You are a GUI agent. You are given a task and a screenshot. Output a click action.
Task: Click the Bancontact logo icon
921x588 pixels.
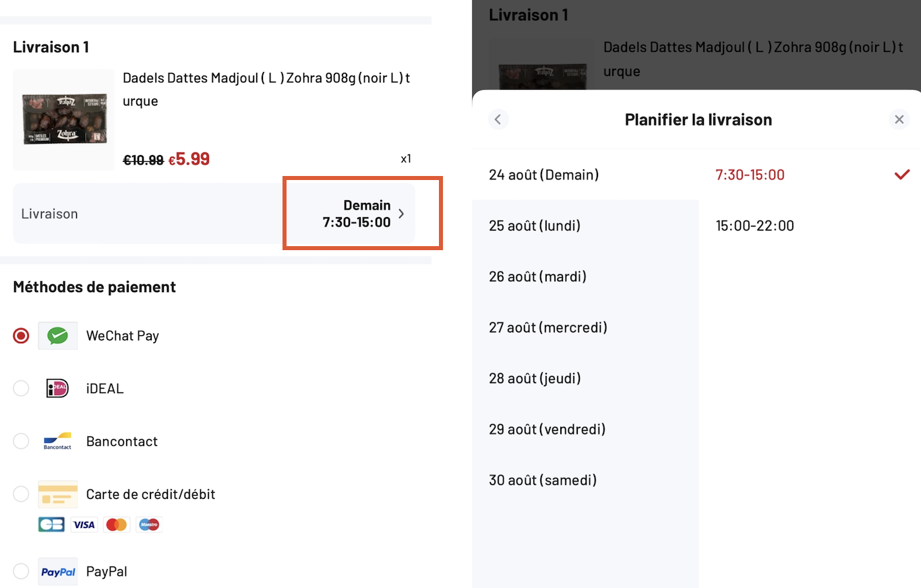(58, 441)
